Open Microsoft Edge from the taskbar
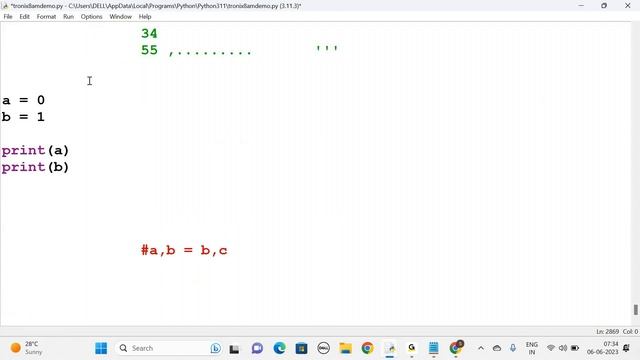 tap(280, 348)
